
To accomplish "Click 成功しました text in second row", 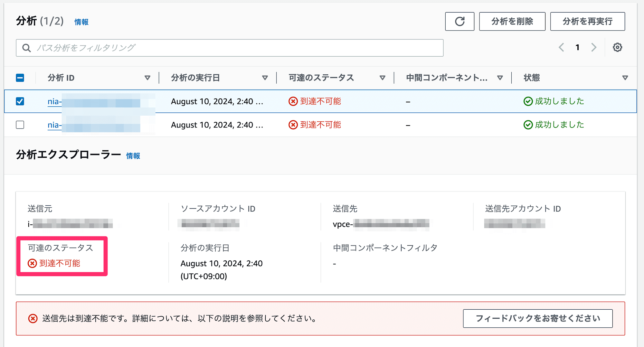I will (x=559, y=125).
